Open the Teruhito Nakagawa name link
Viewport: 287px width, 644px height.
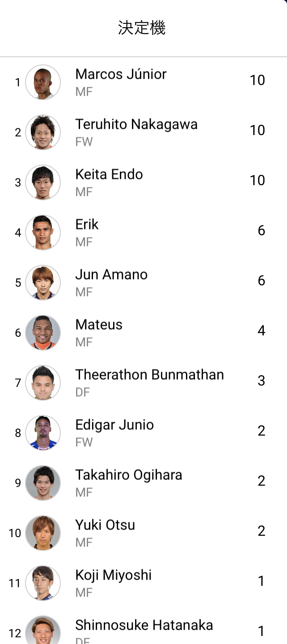pyautogui.click(x=136, y=124)
